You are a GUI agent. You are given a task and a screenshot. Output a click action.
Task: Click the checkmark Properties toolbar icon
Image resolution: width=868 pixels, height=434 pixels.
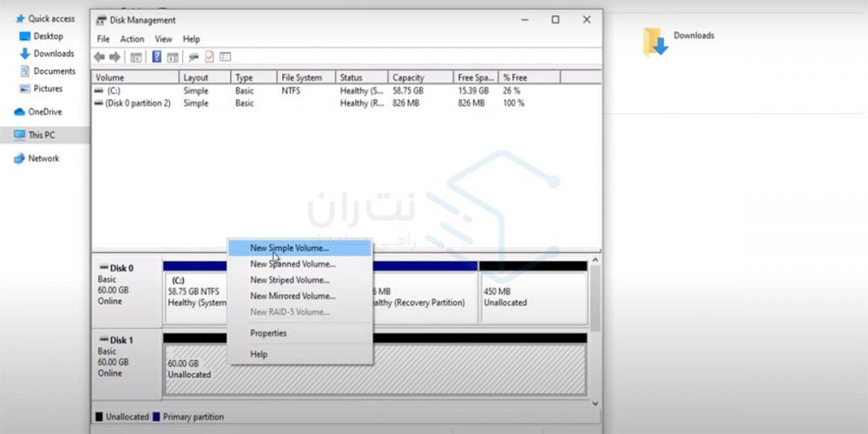[209, 57]
